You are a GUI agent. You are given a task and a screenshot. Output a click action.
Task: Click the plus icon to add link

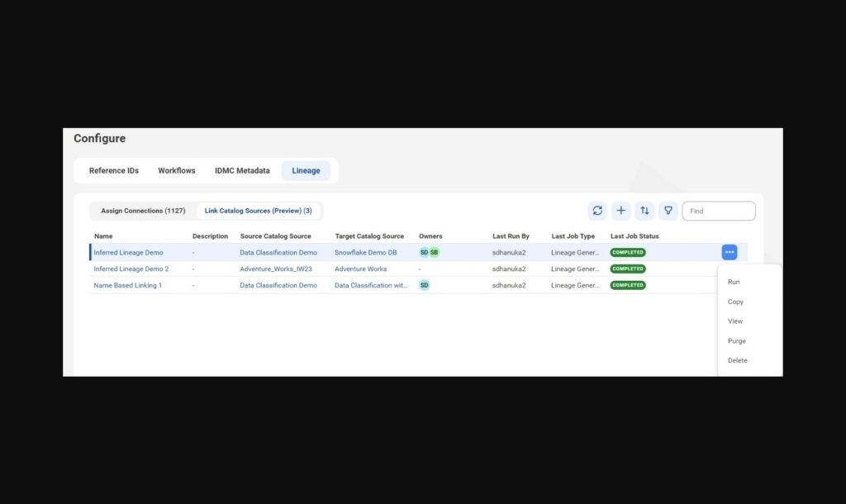coord(621,211)
